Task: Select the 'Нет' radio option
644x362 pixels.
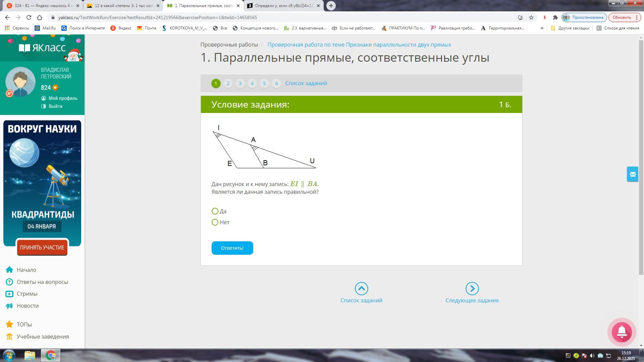Action: (215, 222)
